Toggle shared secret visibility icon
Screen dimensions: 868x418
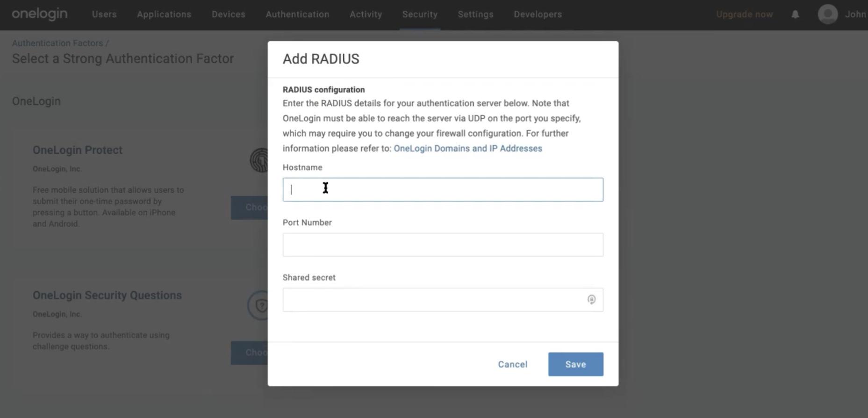(x=591, y=299)
